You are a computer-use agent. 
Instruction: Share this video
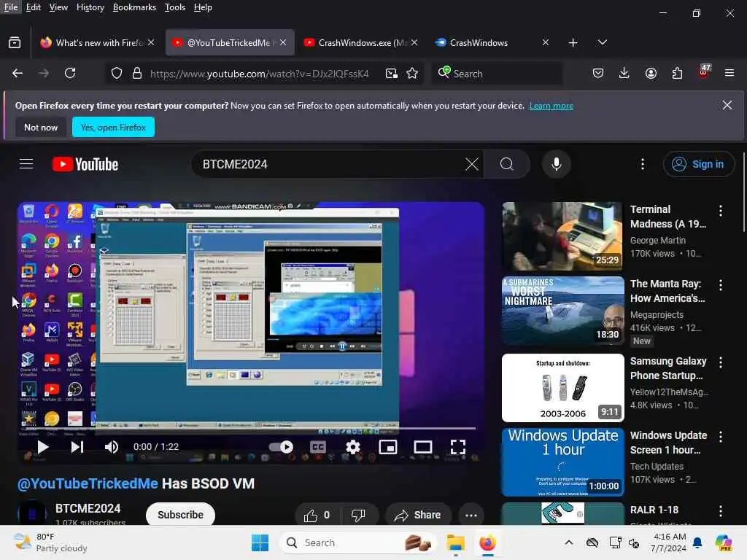pos(418,515)
